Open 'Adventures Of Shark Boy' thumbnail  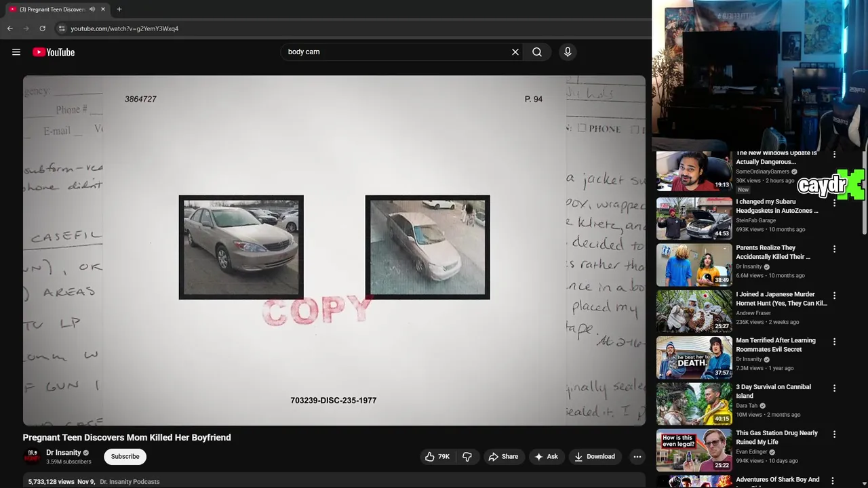(694, 482)
